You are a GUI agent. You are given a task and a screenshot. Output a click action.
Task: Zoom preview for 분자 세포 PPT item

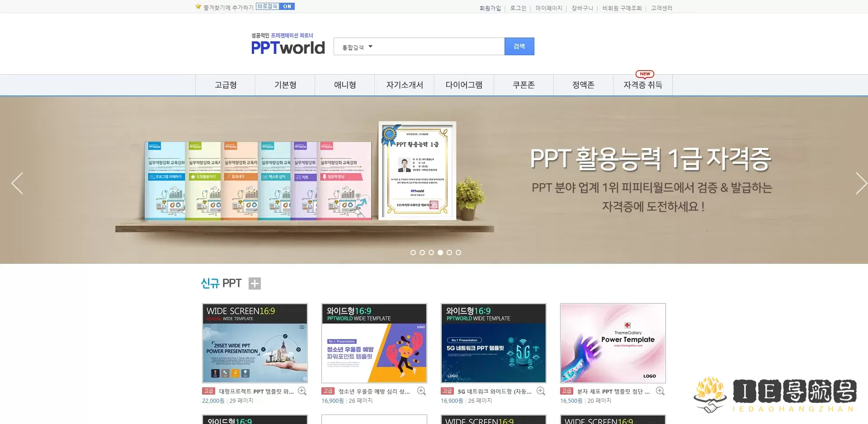click(x=660, y=391)
